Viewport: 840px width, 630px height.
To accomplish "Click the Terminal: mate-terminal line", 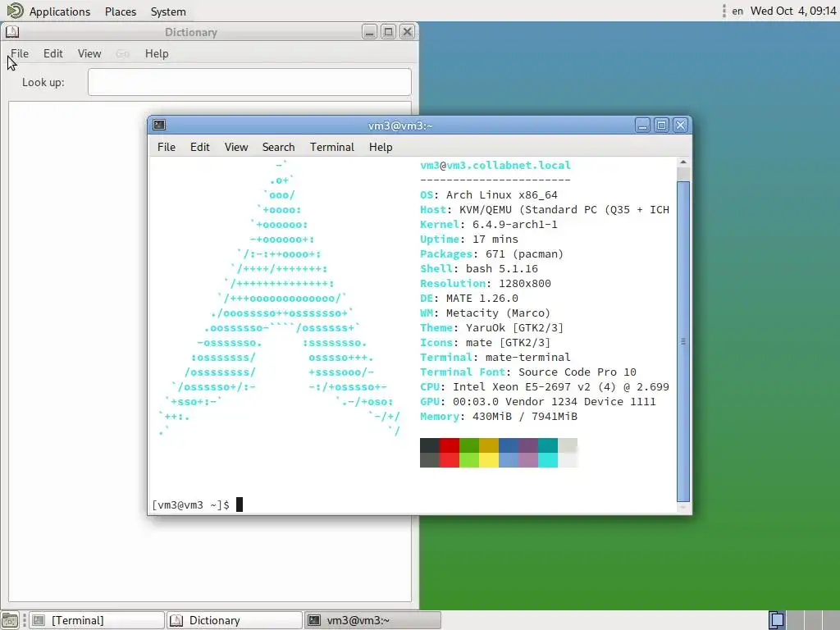I will pyautogui.click(x=495, y=357).
